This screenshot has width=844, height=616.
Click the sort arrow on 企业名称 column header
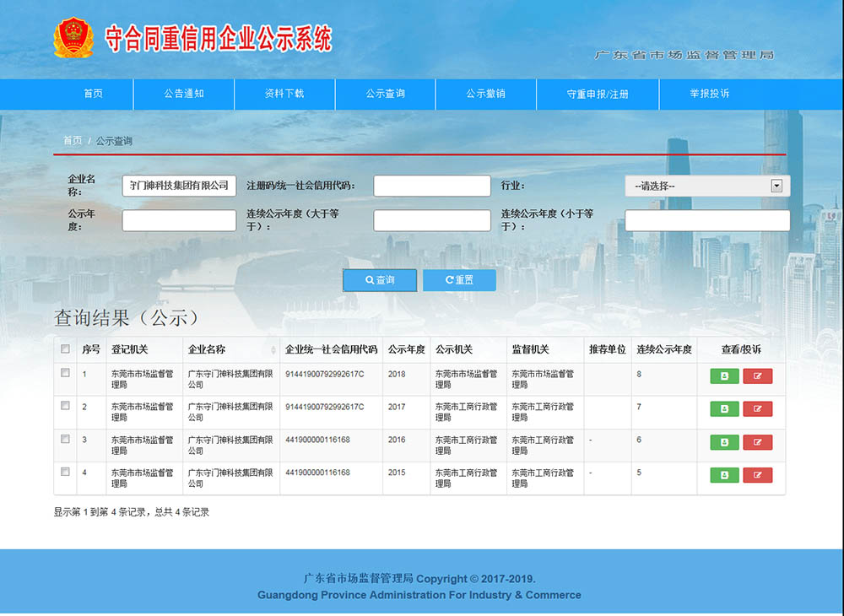(273, 349)
